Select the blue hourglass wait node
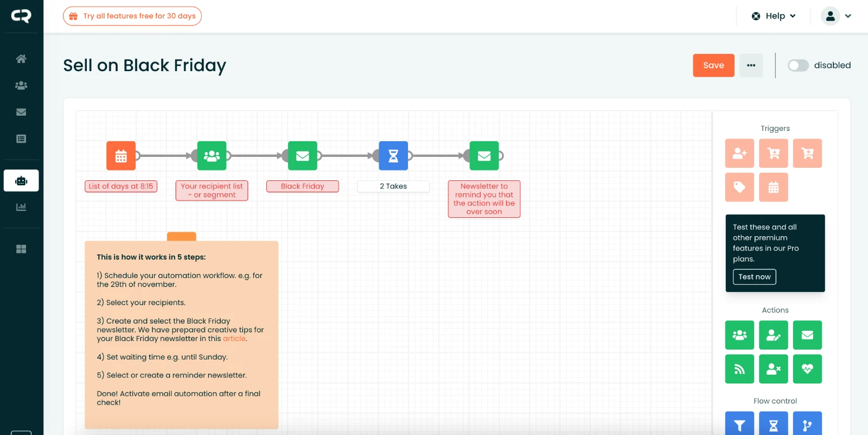This screenshot has height=435, width=868. [x=393, y=156]
